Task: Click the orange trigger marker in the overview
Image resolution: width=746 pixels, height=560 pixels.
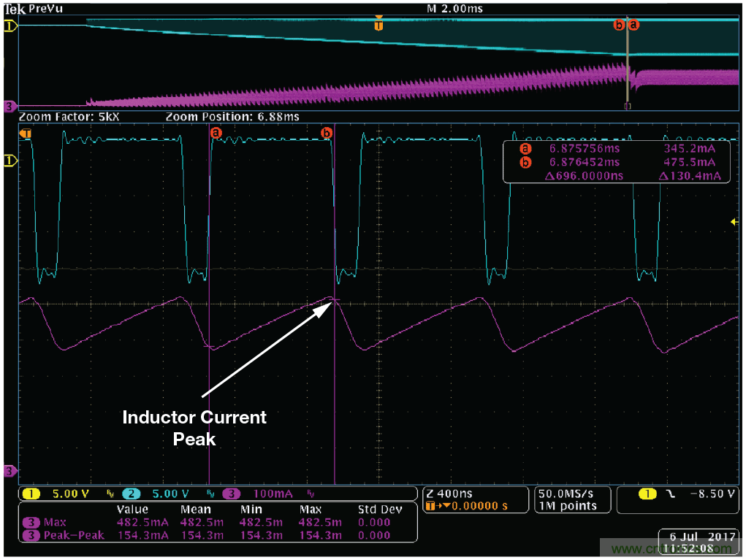Action: point(378,26)
